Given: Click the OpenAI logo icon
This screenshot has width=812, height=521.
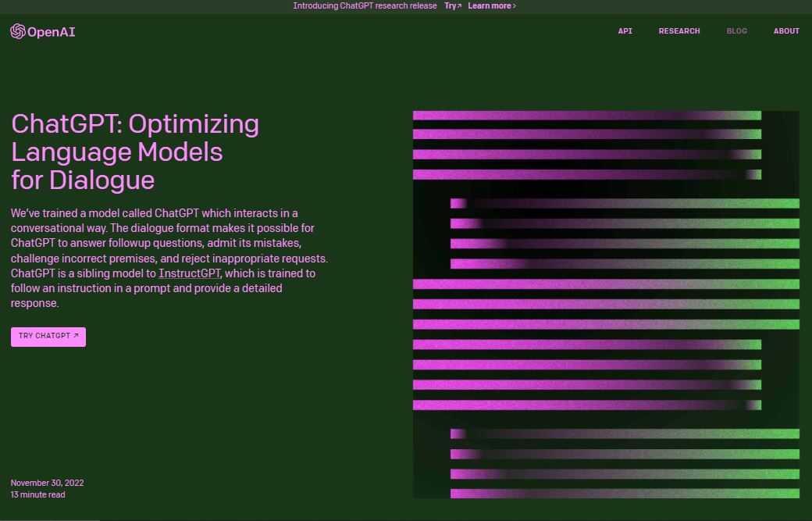Looking at the screenshot, I should click(18, 31).
